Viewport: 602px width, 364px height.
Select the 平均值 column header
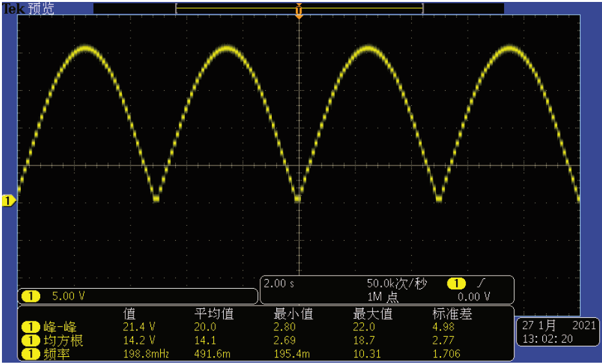(x=213, y=314)
